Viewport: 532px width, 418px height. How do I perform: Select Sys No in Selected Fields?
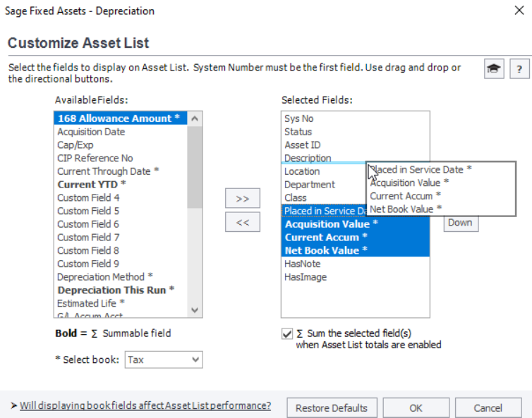(298, 118)
